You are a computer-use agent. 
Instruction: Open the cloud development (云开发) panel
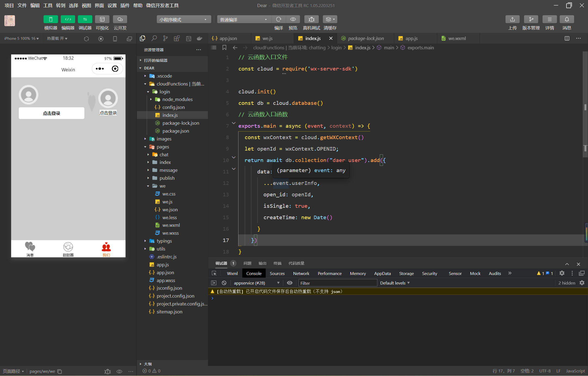[120, 19]
